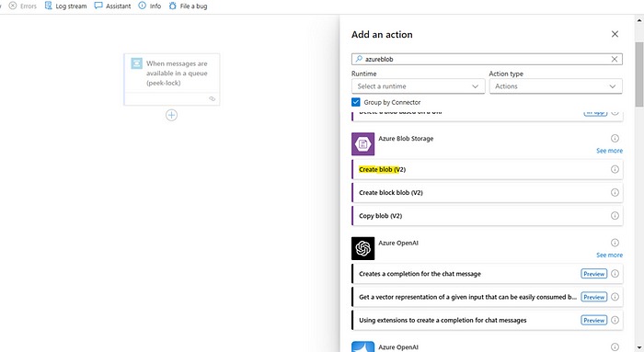Select Creates a completion for chat message

pos(487,274)
